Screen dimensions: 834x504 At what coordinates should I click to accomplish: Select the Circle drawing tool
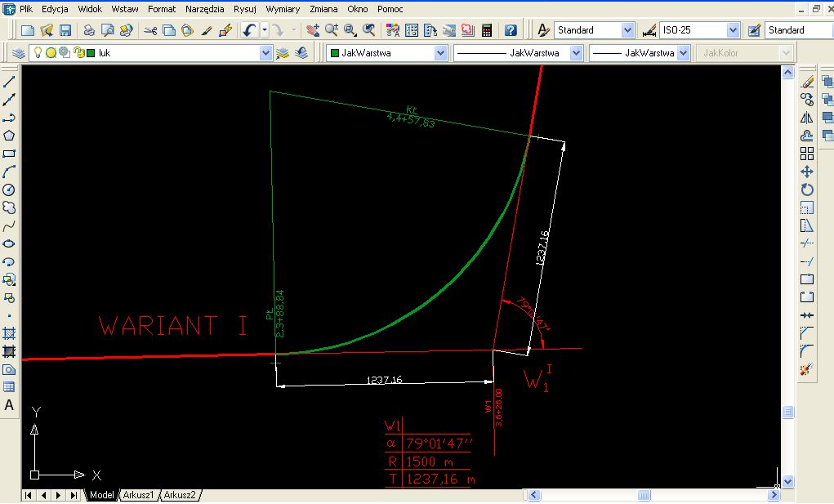pos(9,190)
